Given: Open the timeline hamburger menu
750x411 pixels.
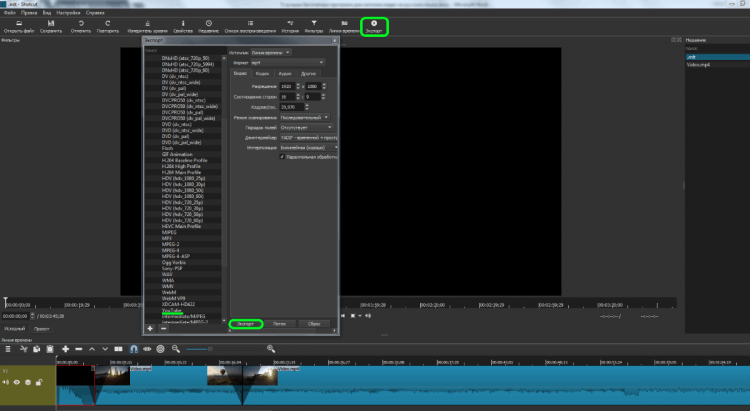Looking at the screenshot, I should point(8,349).
